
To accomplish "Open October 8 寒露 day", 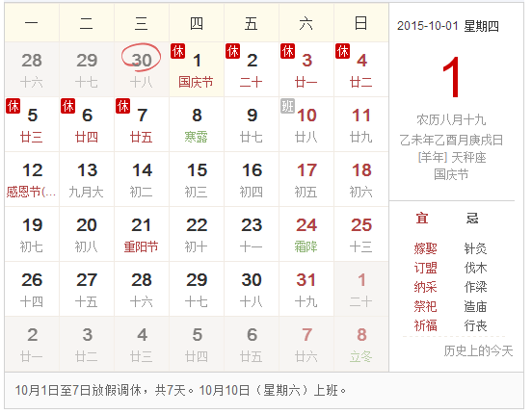I will (197, 124).
